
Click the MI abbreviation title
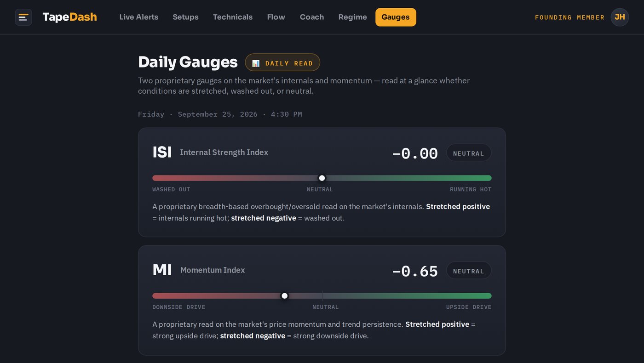[x=162, y=270]
